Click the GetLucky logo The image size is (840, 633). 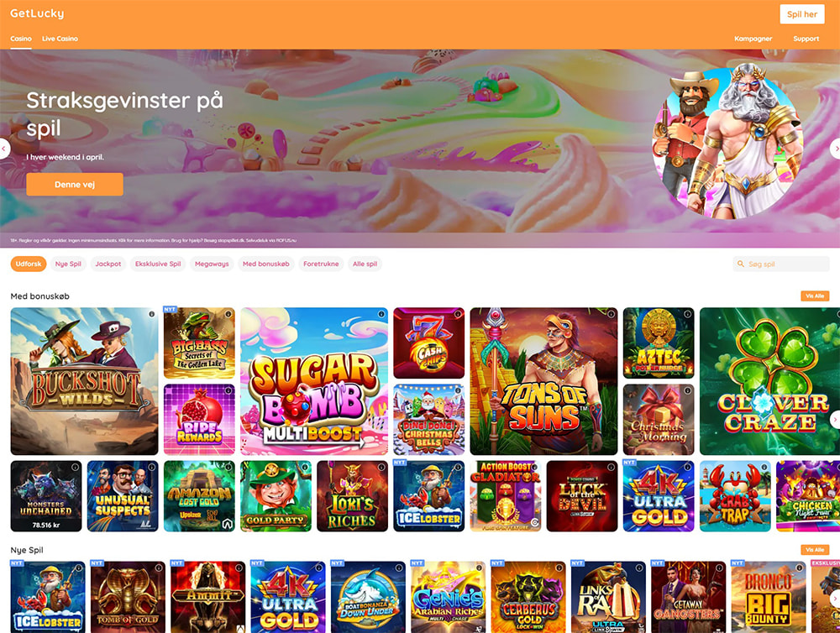click(x=37, y=13)
